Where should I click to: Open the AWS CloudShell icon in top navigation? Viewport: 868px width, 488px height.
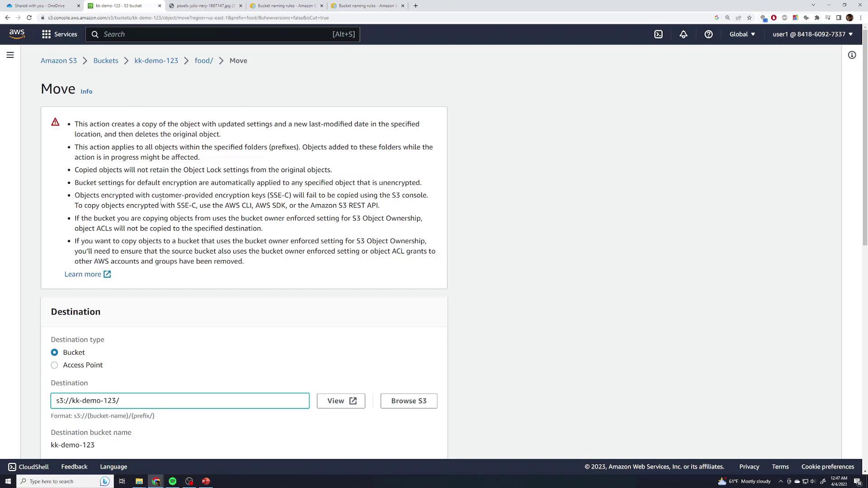pyautogui.click(x=658, y=34)
